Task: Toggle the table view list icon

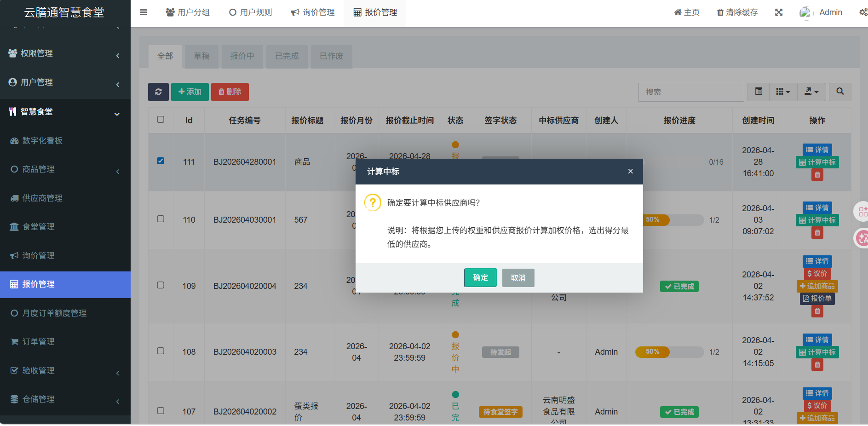Action: tap(759, 92)
